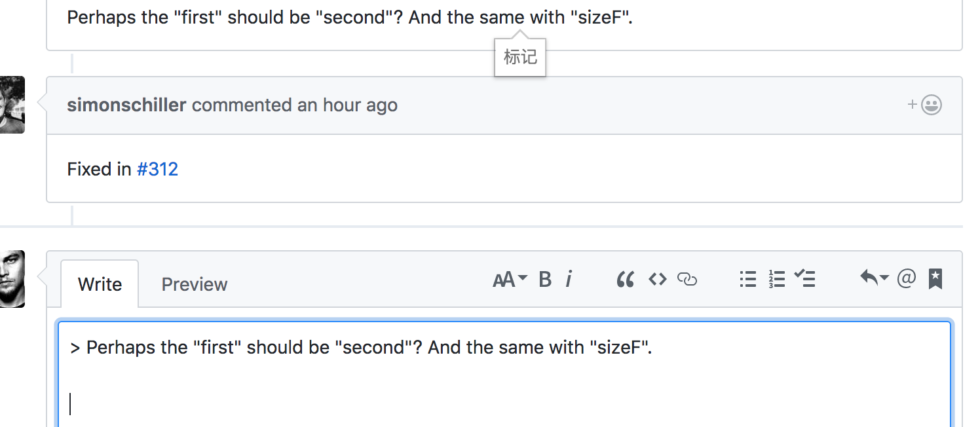The image size is (980, 427).
Task: Apply bold formatting
Action: [x=545, y=280]
